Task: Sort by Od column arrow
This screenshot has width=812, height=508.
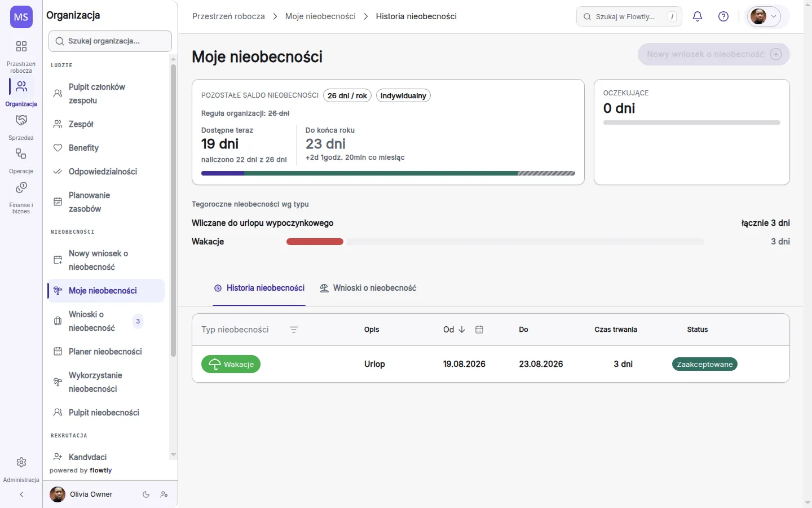Action: pyautogui.click(x=462, y=330)
